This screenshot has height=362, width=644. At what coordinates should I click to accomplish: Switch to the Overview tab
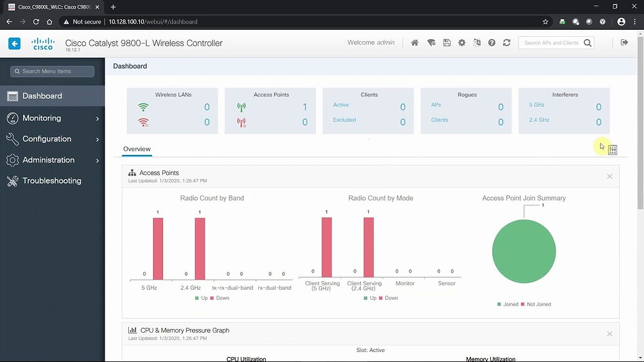click(x=136, y=149)
